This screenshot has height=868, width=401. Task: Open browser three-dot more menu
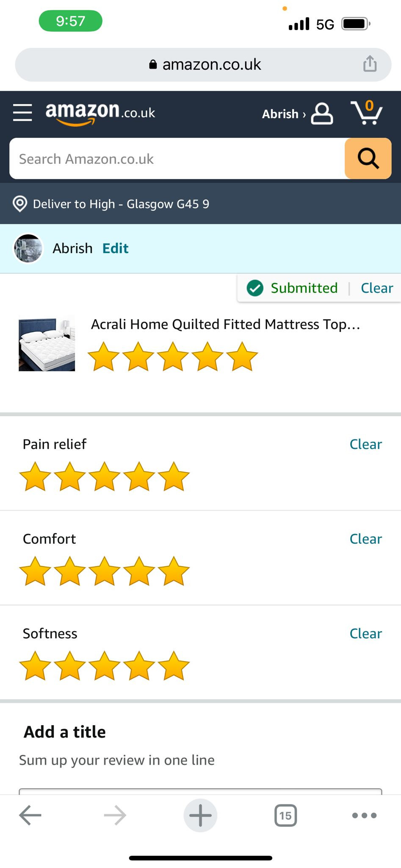364,815
